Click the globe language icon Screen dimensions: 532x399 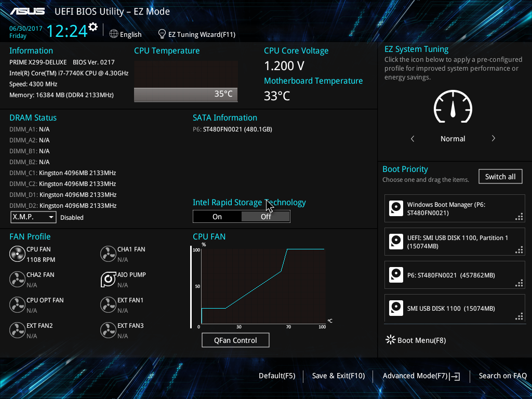coord(114,34)
